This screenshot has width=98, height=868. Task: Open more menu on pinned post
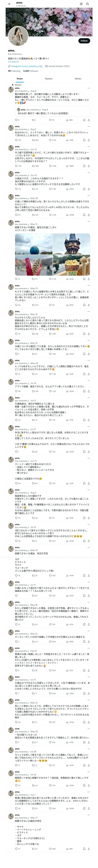click(x=89, y=88)
